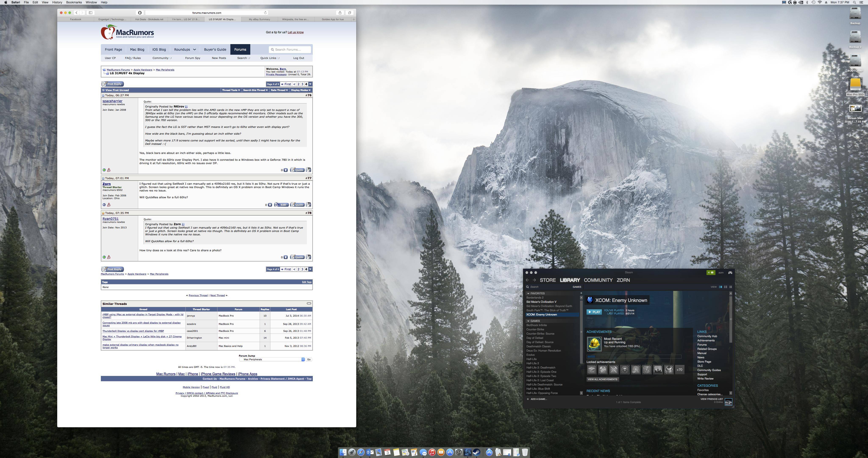The image size is (868, 458).
Task: Click Up and Running helmet achievement icon
Action: pyautogui.click(x=594, y=344)
